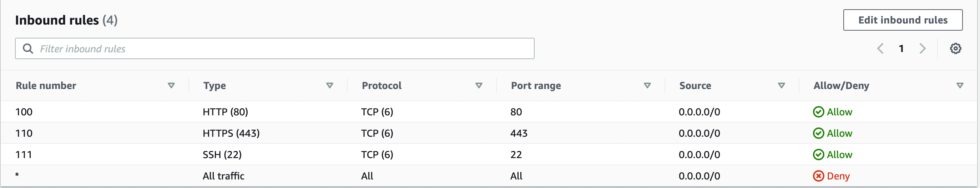
Task: Click page number 1
Action: click(901, 49)
